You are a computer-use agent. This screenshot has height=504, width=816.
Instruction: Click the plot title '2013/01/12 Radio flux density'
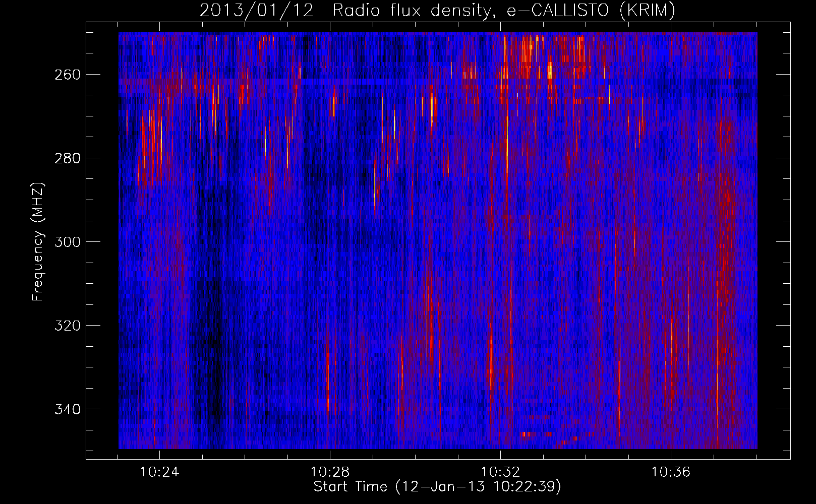click(437, 11)
